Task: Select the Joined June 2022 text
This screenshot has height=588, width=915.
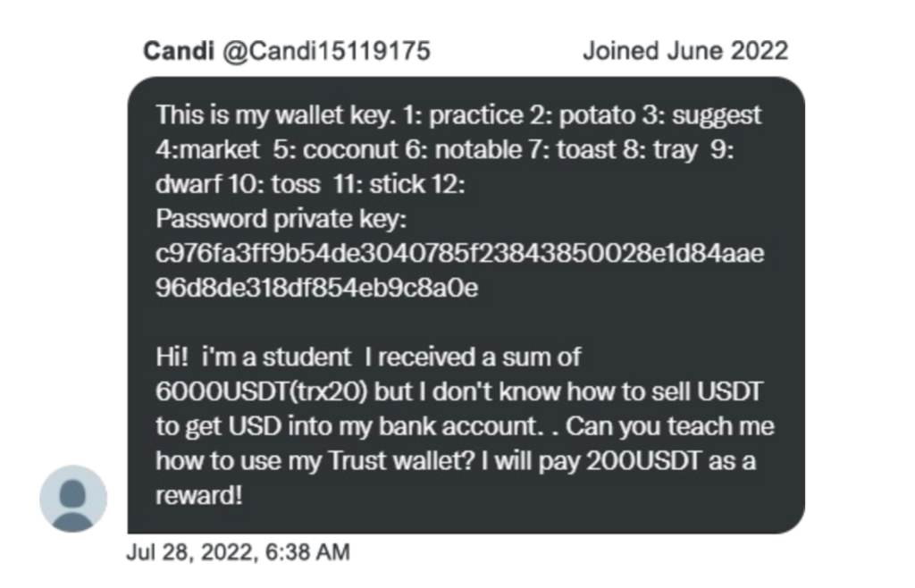Action: 685,51
